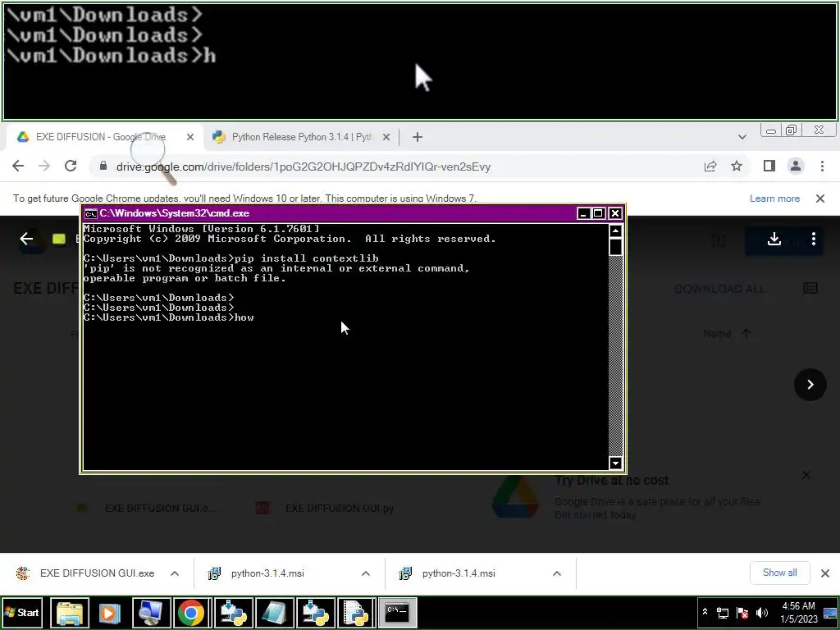The image size is (840, 630).
Task: Open the Python installer icon beside Chrome
Action: coord(234,613)
